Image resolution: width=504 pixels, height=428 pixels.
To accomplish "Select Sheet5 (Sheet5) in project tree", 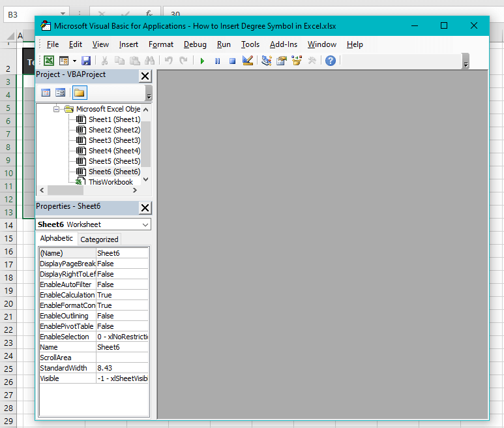I will tap(115, 161).
